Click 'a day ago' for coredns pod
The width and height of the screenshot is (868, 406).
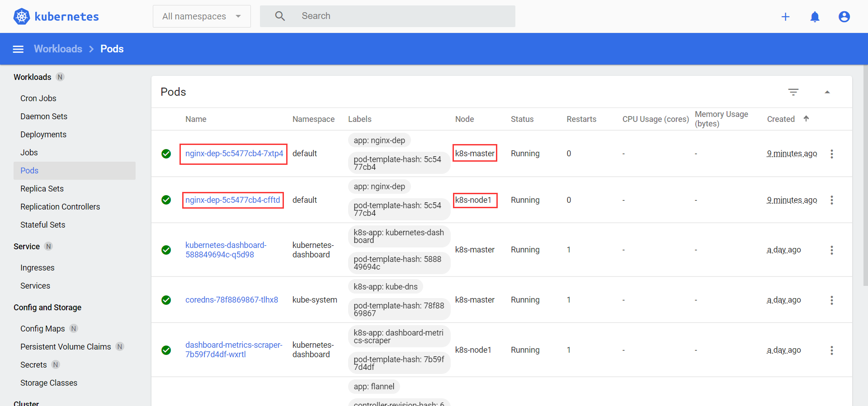click(784, 300)
